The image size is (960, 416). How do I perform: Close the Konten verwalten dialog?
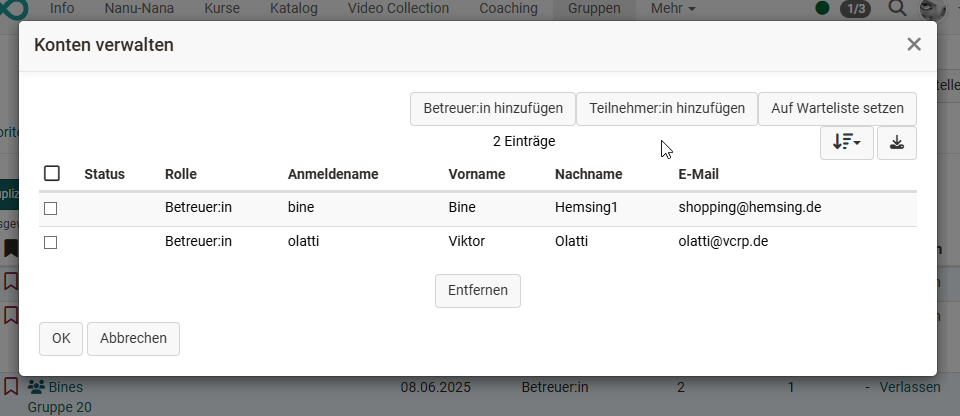913,44
